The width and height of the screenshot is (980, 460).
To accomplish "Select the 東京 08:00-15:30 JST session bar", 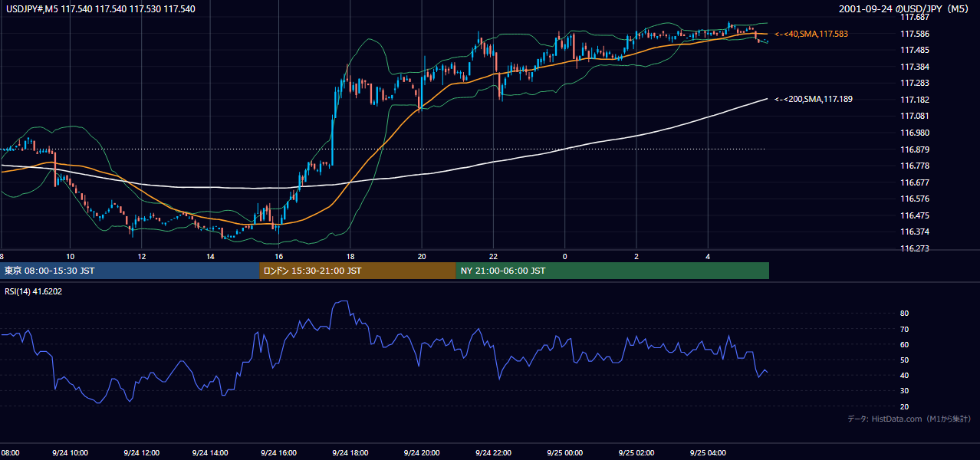I will pyautogui.click(x=130, y=271).
